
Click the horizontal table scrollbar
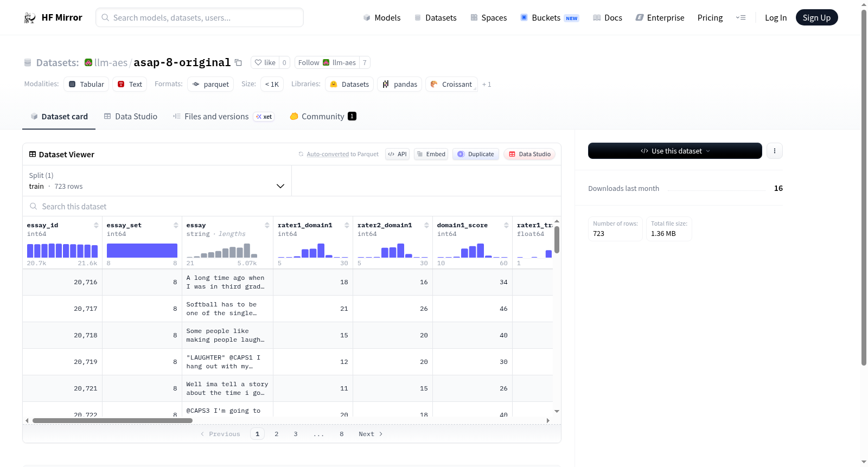pyautogui.click(x=112, y=420)
